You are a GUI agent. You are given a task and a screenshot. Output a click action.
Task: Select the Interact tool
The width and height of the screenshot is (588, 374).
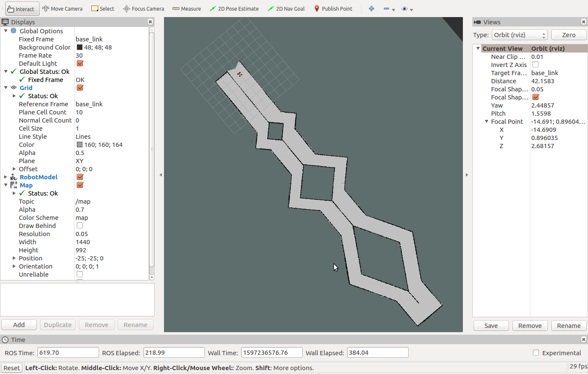click(x=22, y=9)
